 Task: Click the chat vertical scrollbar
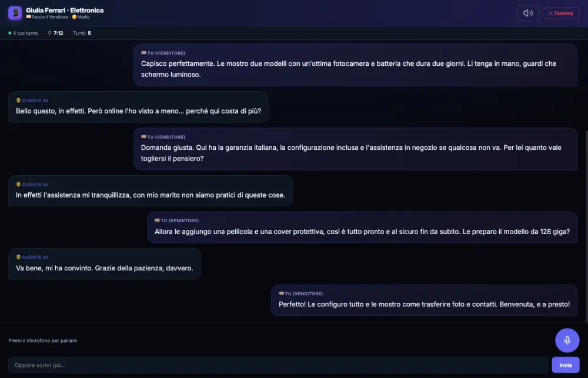click(x=586, y=226)
